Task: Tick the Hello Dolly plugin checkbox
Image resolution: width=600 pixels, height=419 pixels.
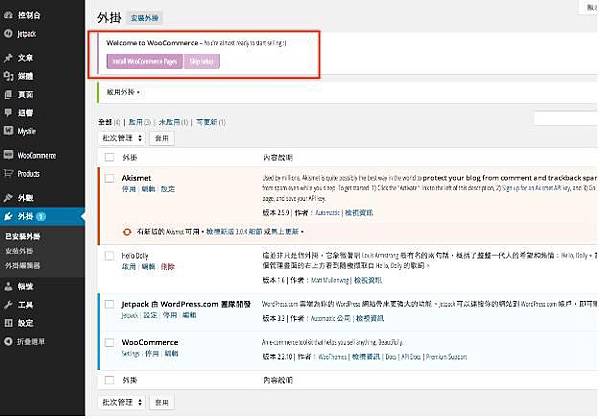Action: click(109, 256)
